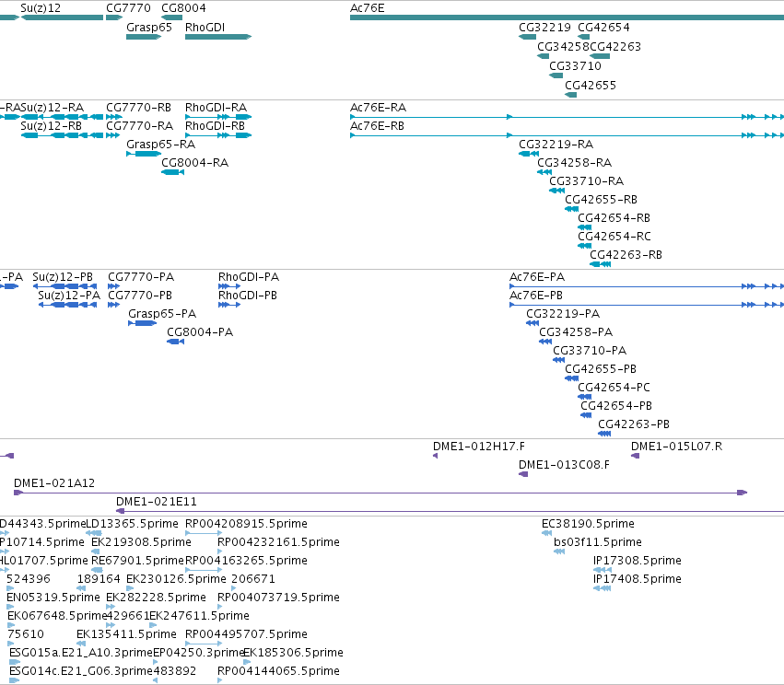Open the CG33710-PA protein label
This screenshot has width=784, height=685.
(590, 351)
